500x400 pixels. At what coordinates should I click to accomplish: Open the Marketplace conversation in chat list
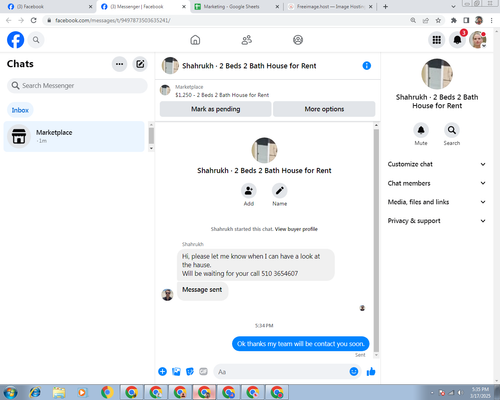(x=74, y=136)
